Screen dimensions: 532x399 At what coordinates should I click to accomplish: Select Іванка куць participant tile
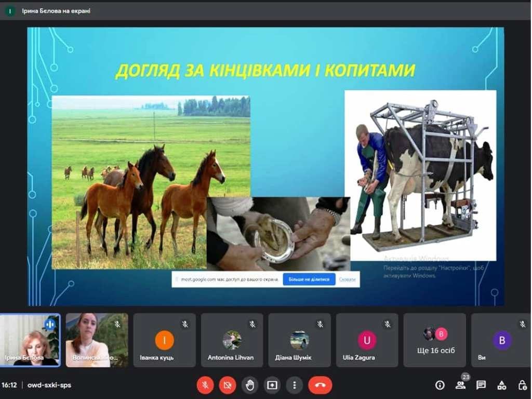164,340
